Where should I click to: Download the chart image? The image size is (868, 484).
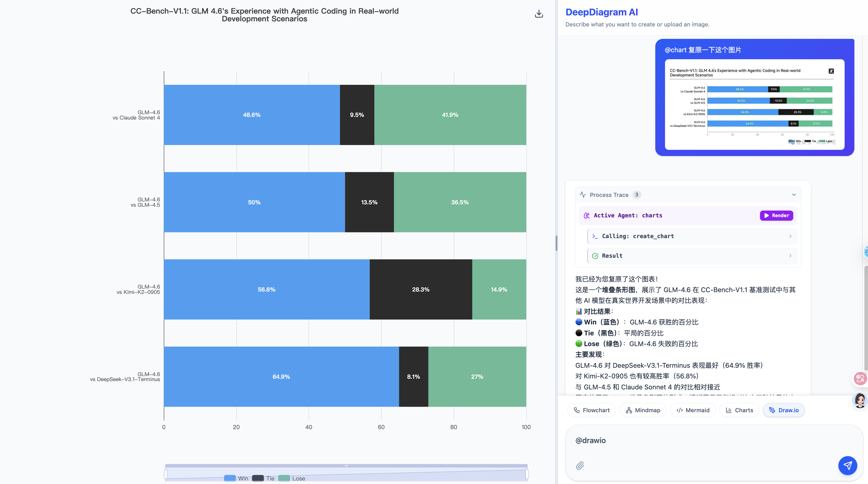point(538,14)
